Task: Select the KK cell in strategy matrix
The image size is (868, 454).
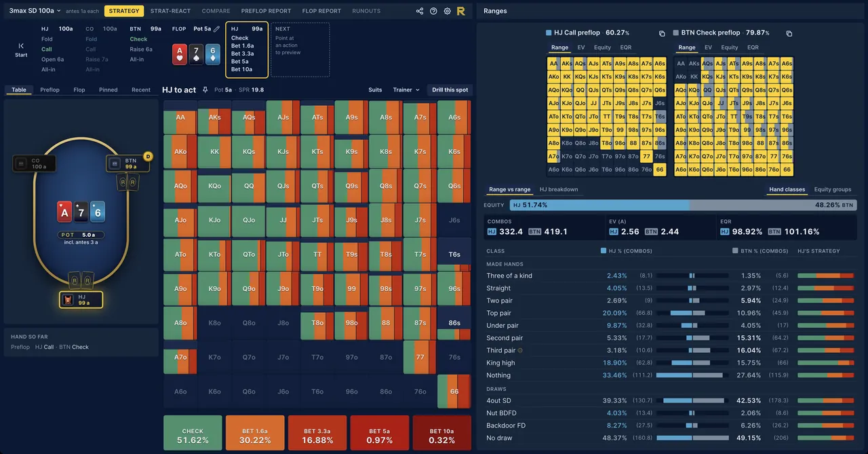Action: click(x=214, y=152)
